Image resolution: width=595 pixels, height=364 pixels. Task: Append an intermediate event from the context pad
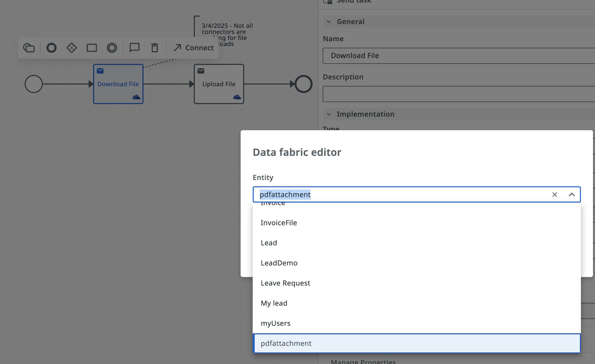point(51,48)
